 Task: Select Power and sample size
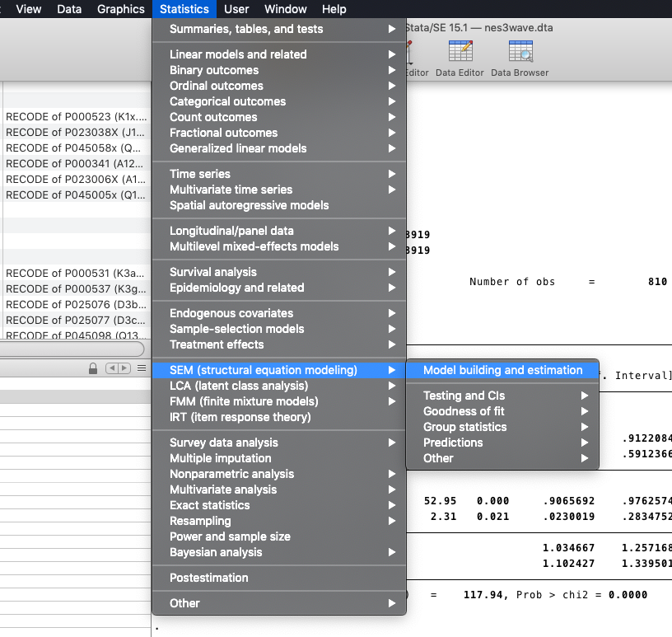[x=279, y=536]
